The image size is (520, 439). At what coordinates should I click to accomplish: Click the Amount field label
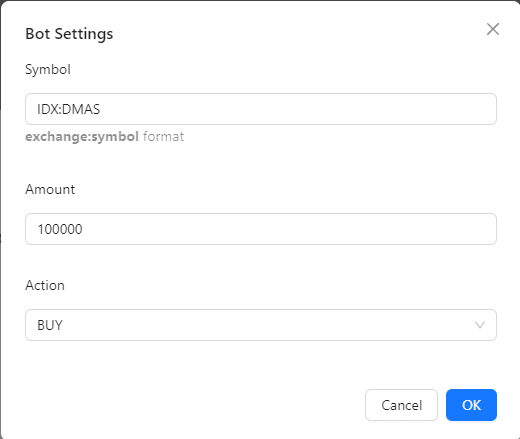(50, 189)
